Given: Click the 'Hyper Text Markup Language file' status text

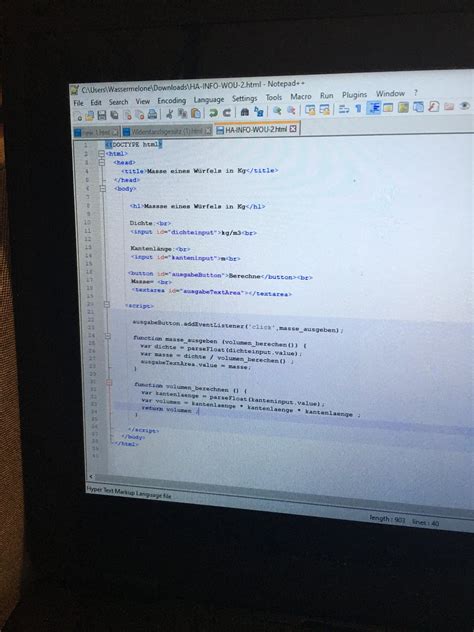Looking at the screenshot, I should click(129, 493).
